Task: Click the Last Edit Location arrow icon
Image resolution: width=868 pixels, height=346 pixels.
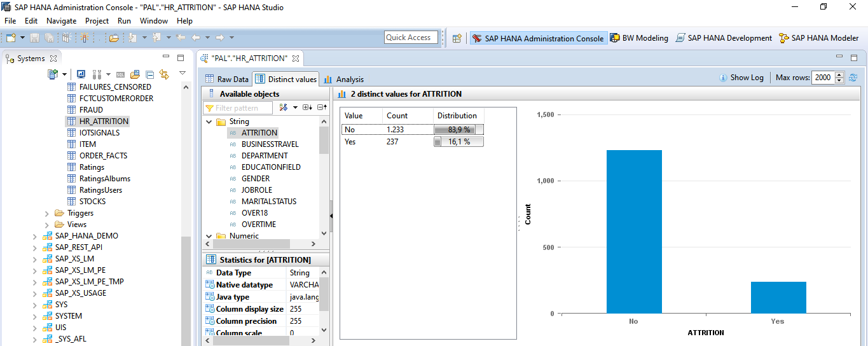Action: pos(181,38)
